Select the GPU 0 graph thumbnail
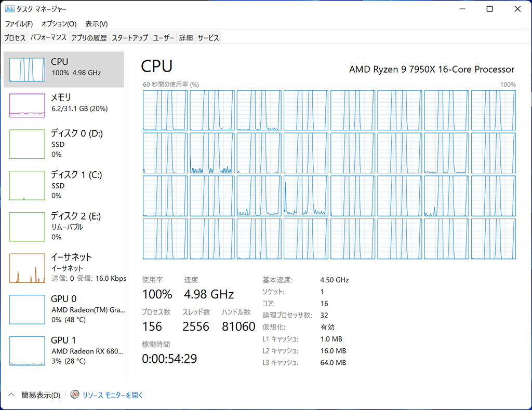The image size is (532, 410). tap(27, 309)
